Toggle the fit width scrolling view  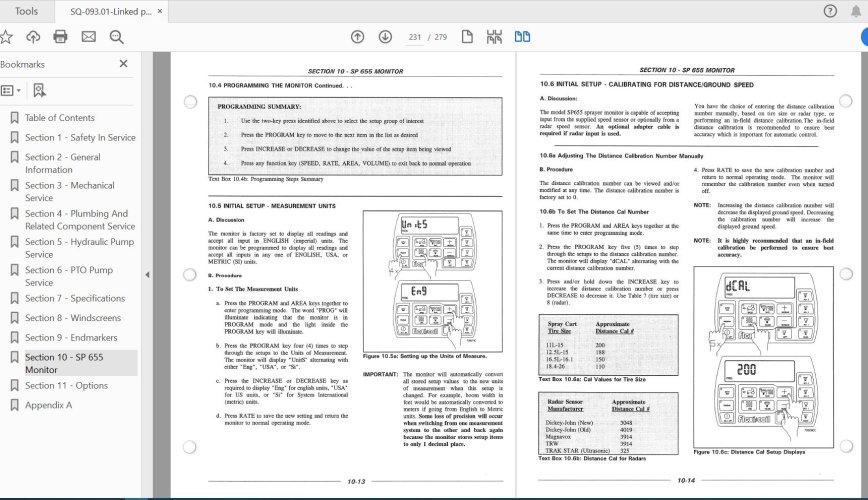coord(494,37)
